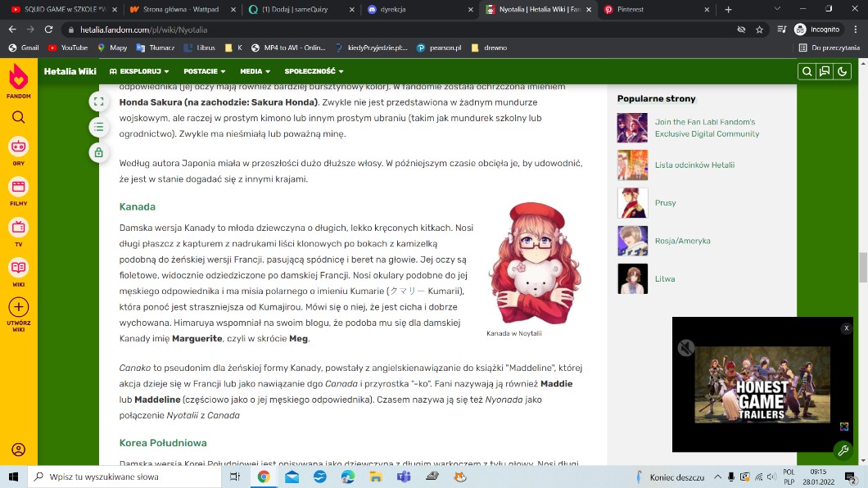Click the FILMY movies sidebar icon
Screen dimensions: 868x488
point(18,188)
